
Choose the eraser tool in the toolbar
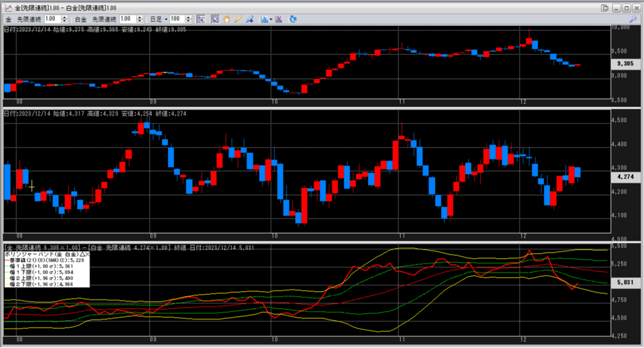click(250, 19)
